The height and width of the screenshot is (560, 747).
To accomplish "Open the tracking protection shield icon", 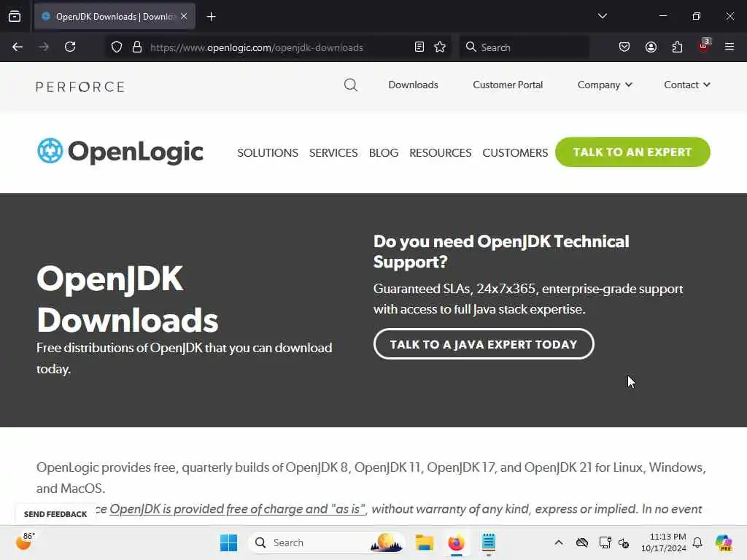I will (117, 47).
